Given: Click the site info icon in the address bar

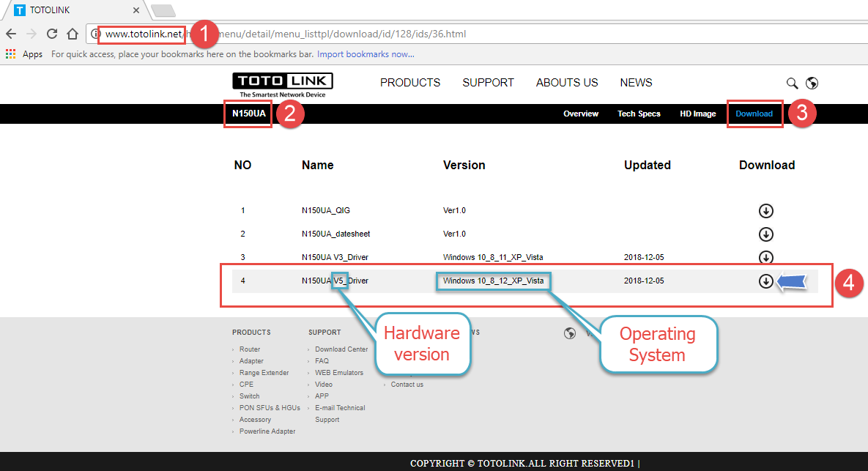Looking at the screenshot, I should (x=94, y=34).
